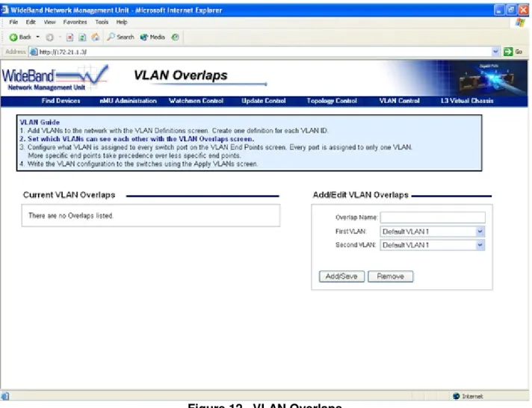Close the Internet Explorer window

pyautogui.click(x=523, y=10)
